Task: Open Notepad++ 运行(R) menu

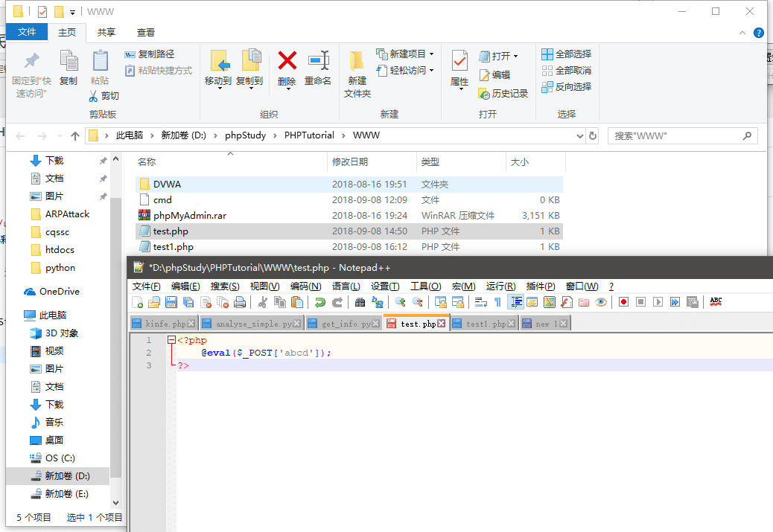Action: [x=501, y=286]
